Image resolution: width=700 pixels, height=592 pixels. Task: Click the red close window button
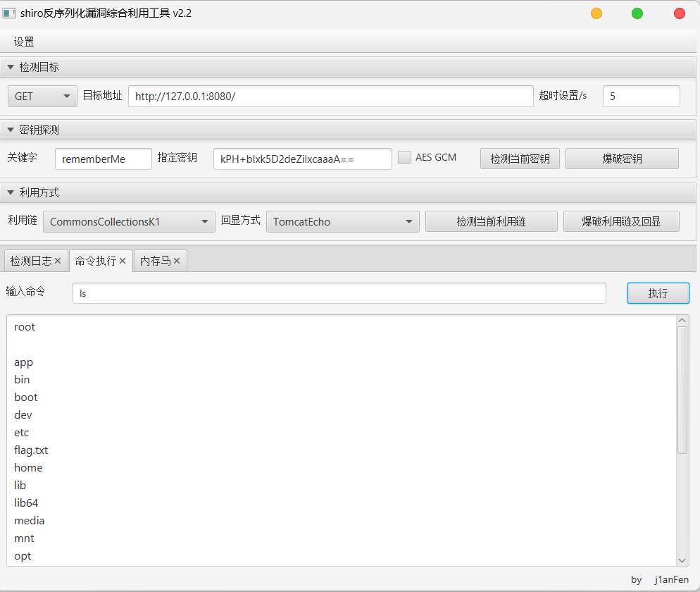[x=680, y=13]
